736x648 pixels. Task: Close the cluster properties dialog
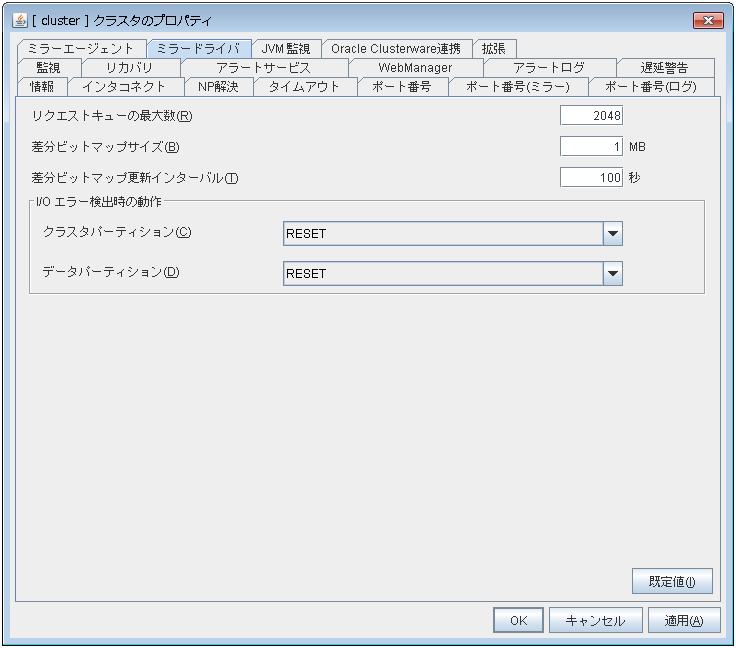pos(708,20)
